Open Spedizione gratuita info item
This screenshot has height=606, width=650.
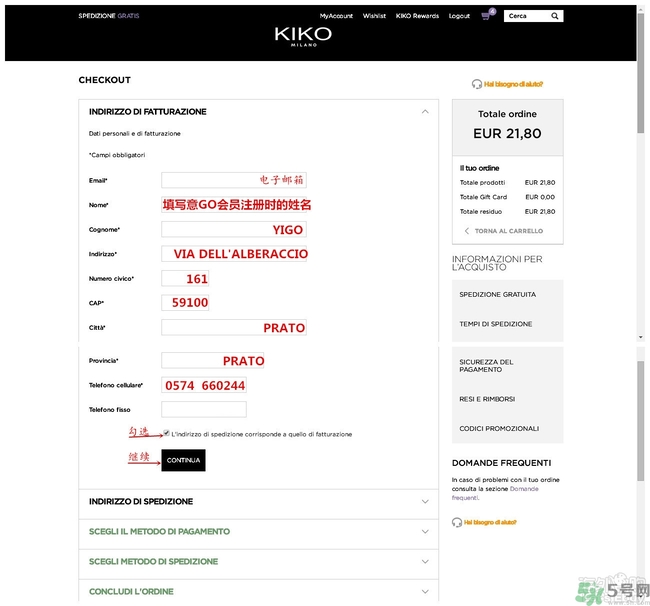tap(497, 294)
